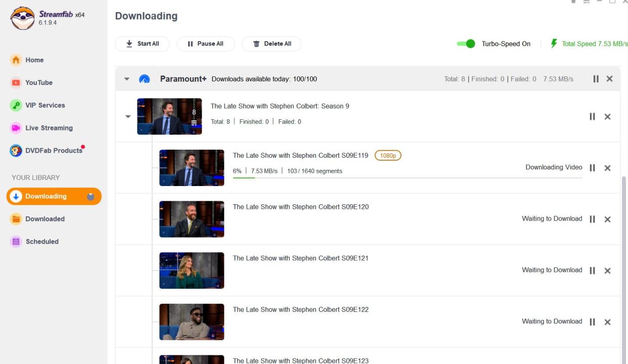Pause the Season 9 downloads
628x364 pixels.
tap(592, 117)
